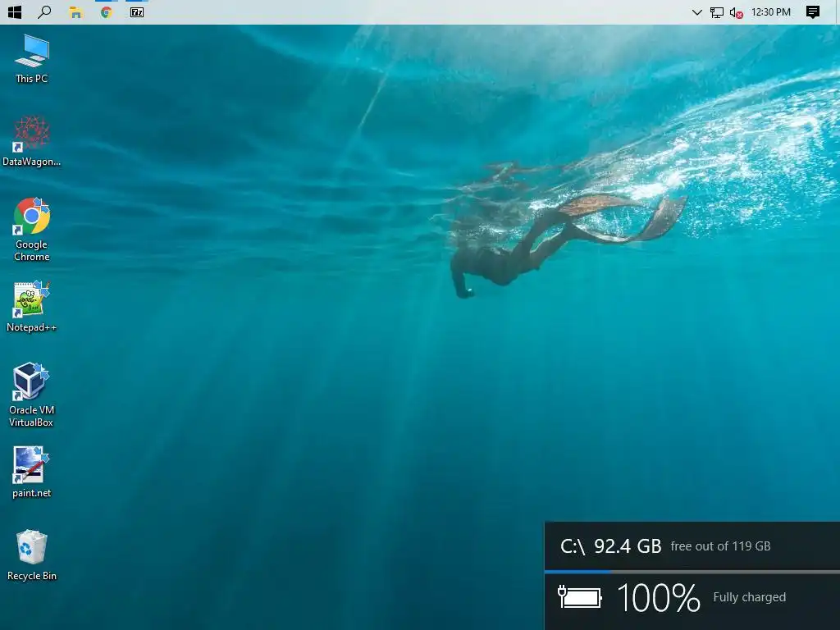Open the taskbar search magnifier
This screenshot has width=840, height=630.
pos(44,11)
